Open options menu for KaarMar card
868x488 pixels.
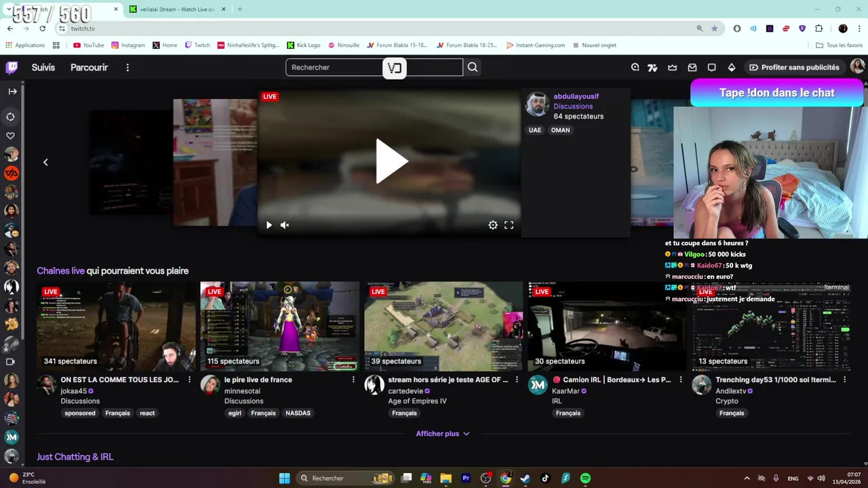click(681, 380)
